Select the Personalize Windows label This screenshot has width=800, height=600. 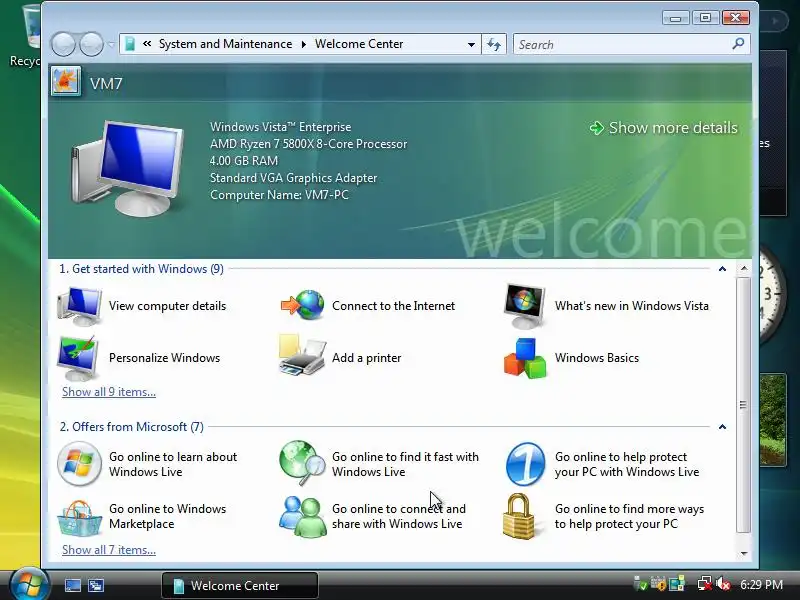pyautogui.click(x=164, y=358)
